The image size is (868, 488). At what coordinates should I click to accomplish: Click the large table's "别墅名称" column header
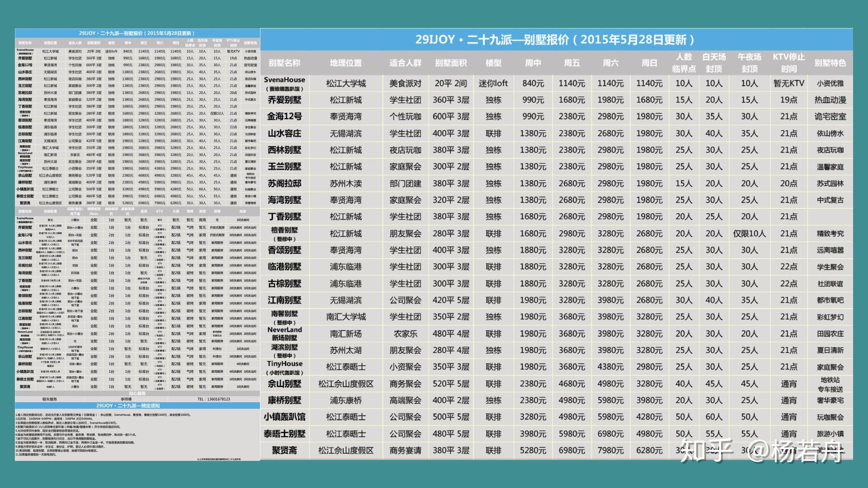point(284,63)
